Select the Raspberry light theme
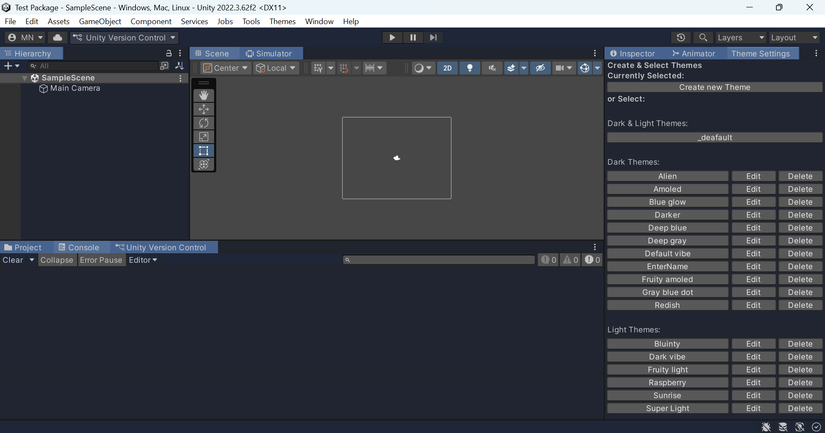Screen dimensions: 825x433 (x=668, y=382)
